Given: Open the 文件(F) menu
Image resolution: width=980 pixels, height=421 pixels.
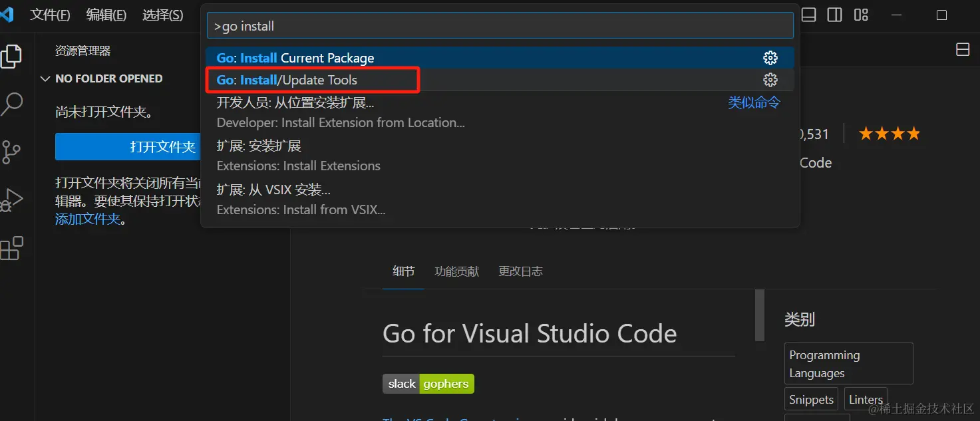Looking at the screenshot, I should [51, 15].
